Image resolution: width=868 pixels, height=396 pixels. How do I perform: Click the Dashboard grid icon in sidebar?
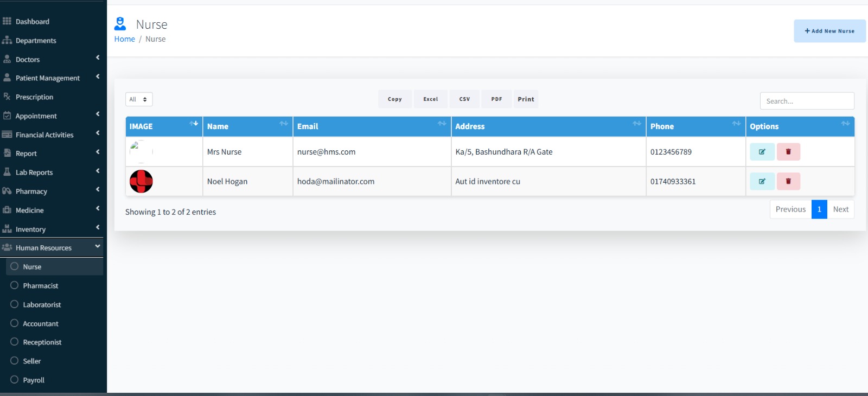point(7,21)
